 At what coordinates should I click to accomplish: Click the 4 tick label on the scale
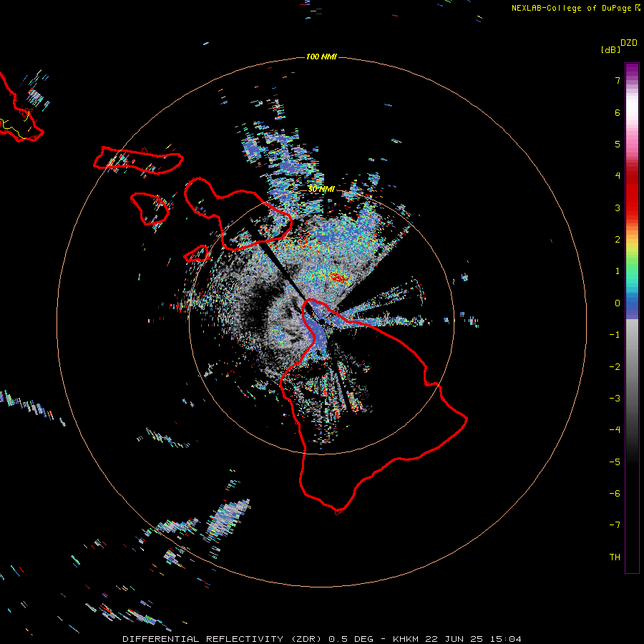[x=618, y=176]
